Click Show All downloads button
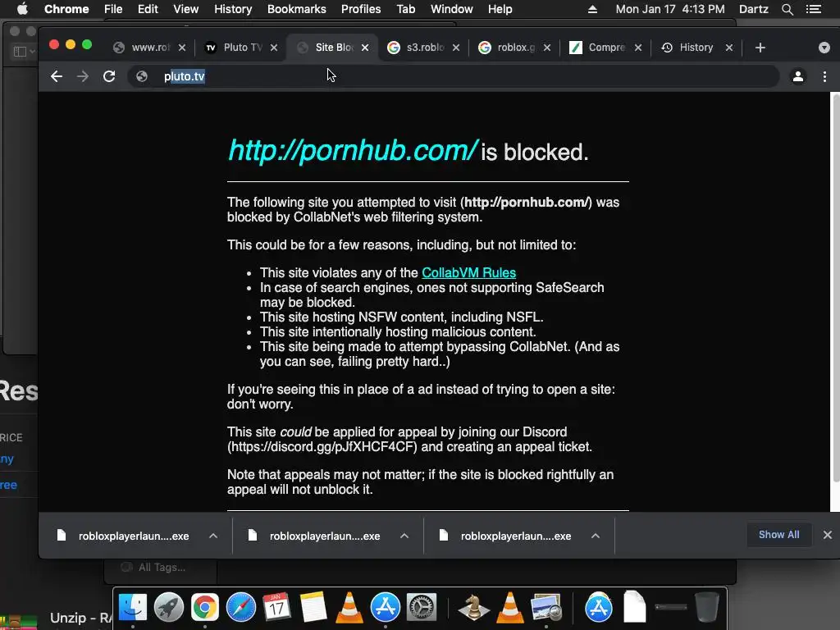This screenshot has height=630, width=840. 779,535
